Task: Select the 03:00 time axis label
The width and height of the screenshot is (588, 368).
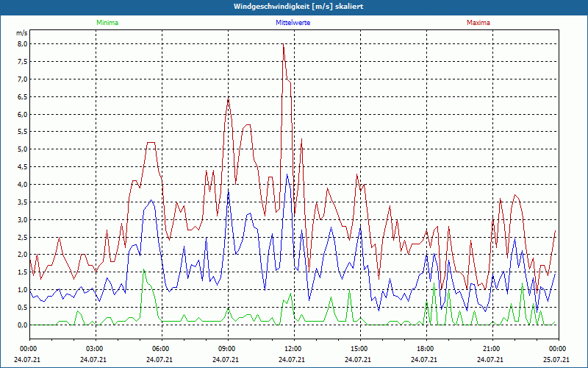Action: pyautogui.click(x=95, y=348)
